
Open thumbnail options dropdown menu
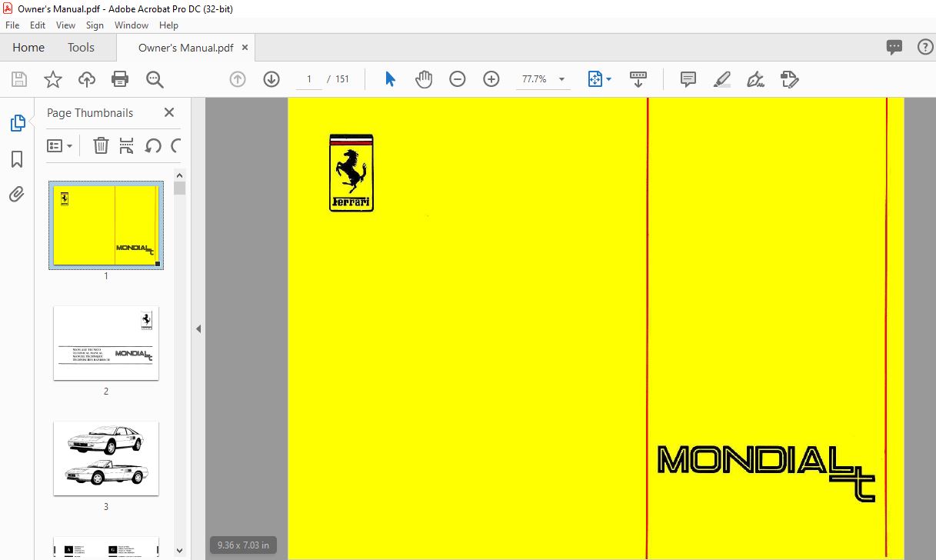click(x=60, y=145)
